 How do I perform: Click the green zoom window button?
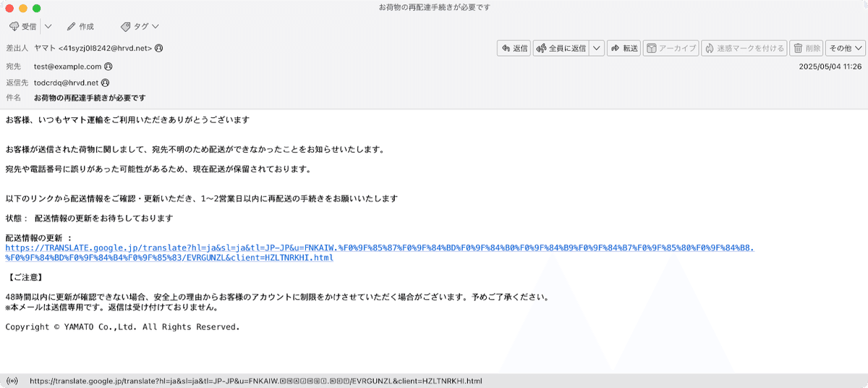(x=36, y=7)
